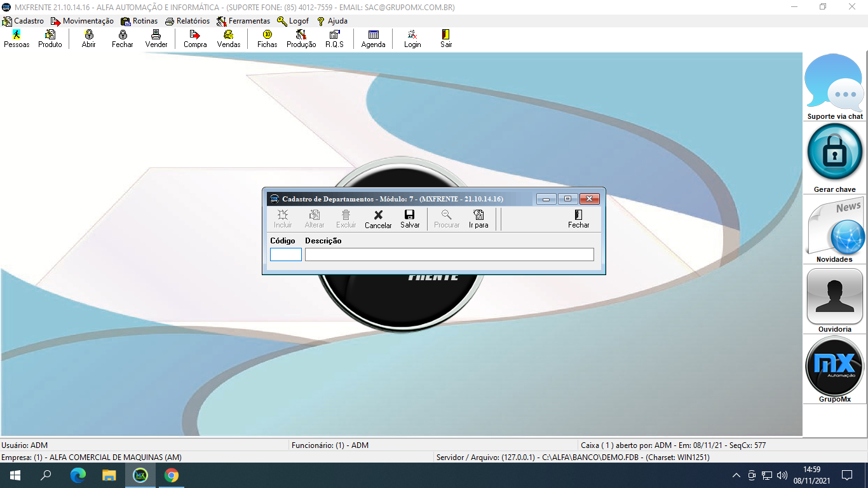The height and width of the screenshot is (488, 868).
Task: Click Ir para in the dialog
Action: (478, 219)
